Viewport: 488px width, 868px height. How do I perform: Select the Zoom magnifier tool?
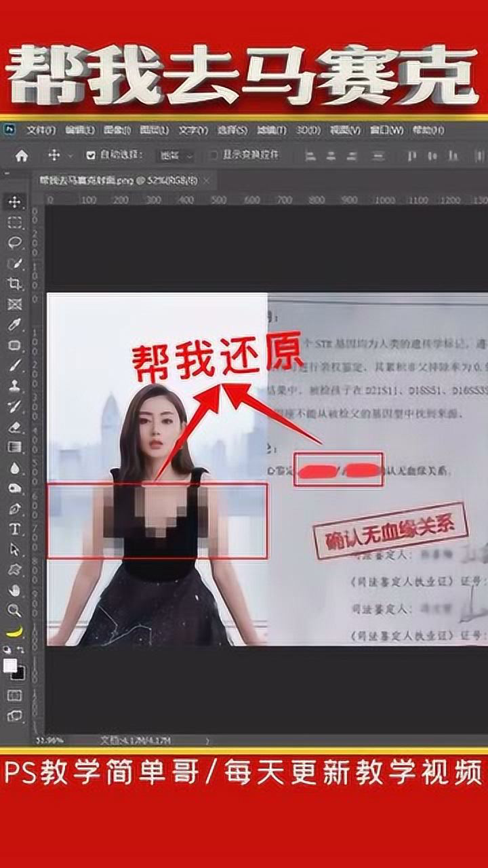click(x=15, y=610)
